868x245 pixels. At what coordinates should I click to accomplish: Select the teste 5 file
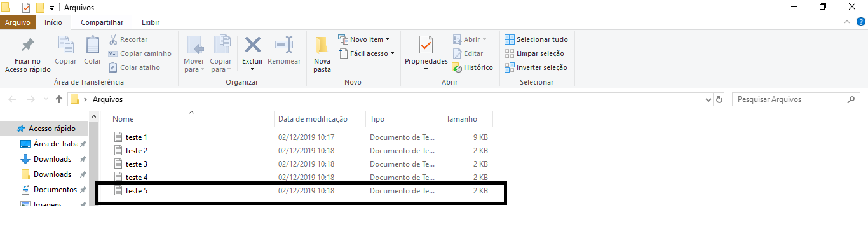[x=301, y=191]
